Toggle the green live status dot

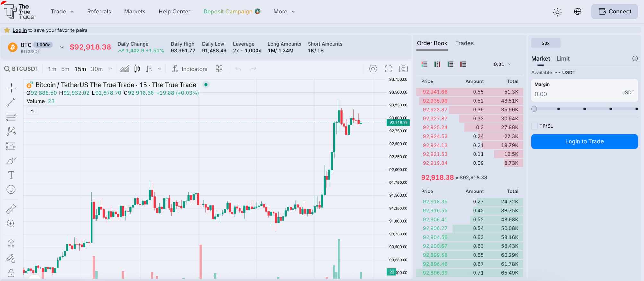pyautogui.click(x=206, y=85)
